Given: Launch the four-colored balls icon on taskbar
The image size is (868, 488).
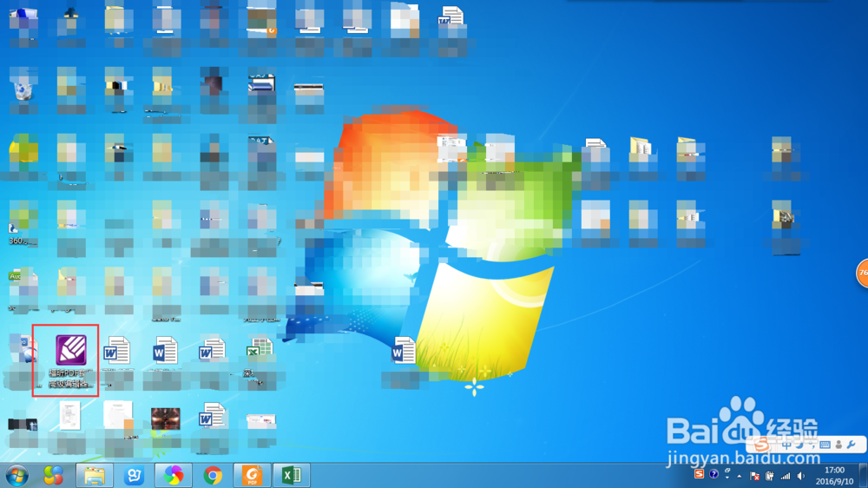Looking at the screenshot, I should pos(53,475).
